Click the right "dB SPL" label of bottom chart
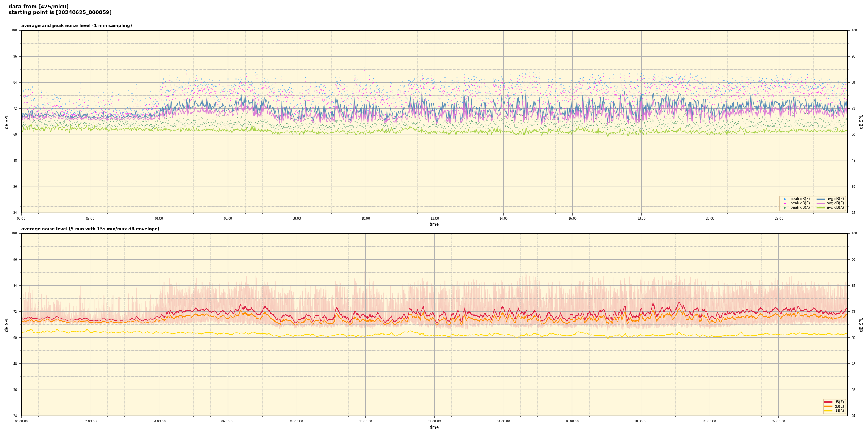Image resolution: width=868 pixels, height=434 pixels. click(861, 324)
